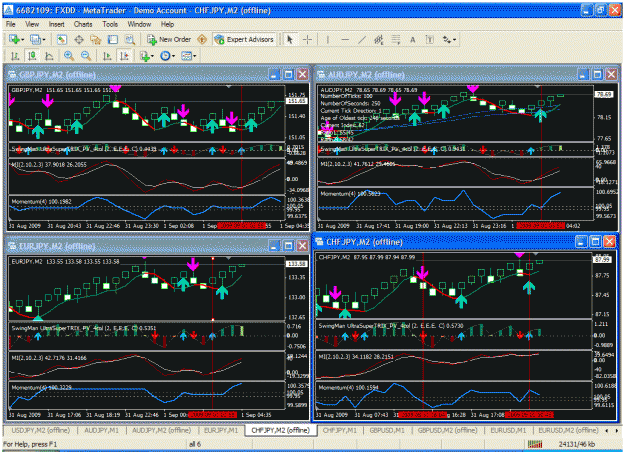Image resolution: width=625 pixels, height=452 pixels.
Task: Open the Strategy Tester icon
Action: pyautogui.click(x=130, y=39)
